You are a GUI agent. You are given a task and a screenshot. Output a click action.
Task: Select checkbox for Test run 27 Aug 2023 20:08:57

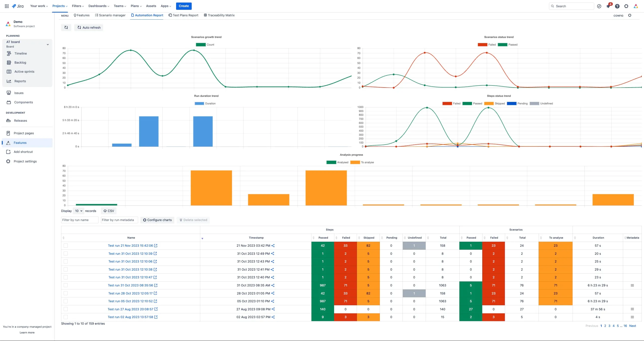[x=66, y=309]
